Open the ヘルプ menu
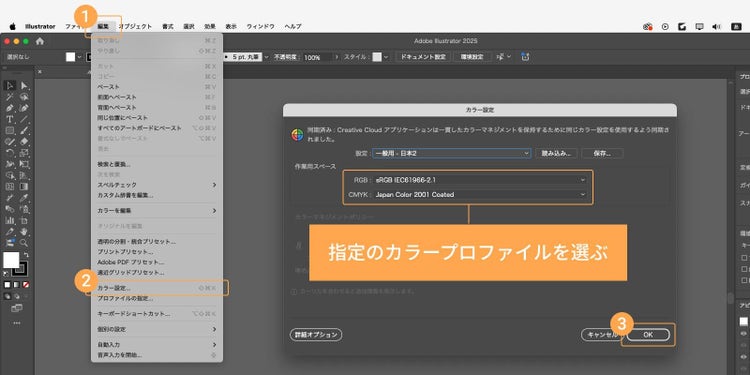The image size is (750, 375). [293, 27]
